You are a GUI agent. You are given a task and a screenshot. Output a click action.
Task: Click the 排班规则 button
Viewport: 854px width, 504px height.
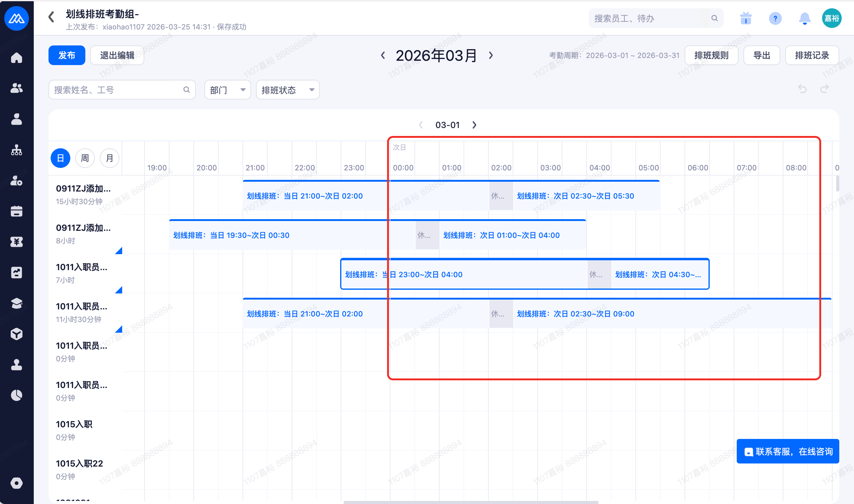[x=711, y=55]
